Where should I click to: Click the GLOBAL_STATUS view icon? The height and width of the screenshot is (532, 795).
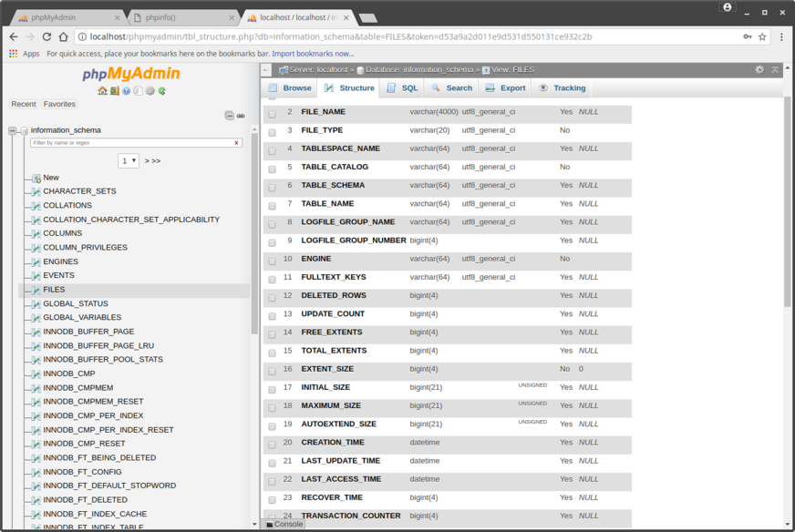(36, 304)
